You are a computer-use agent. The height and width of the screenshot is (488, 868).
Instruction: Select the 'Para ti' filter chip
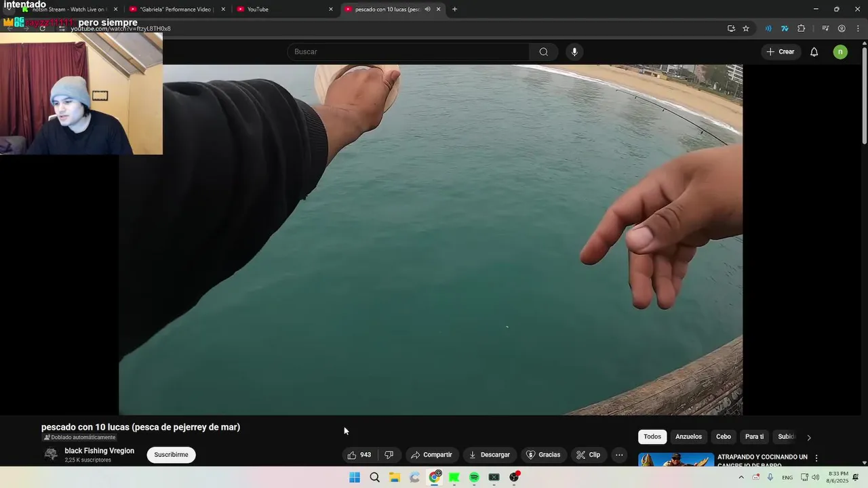coord(754,436)
